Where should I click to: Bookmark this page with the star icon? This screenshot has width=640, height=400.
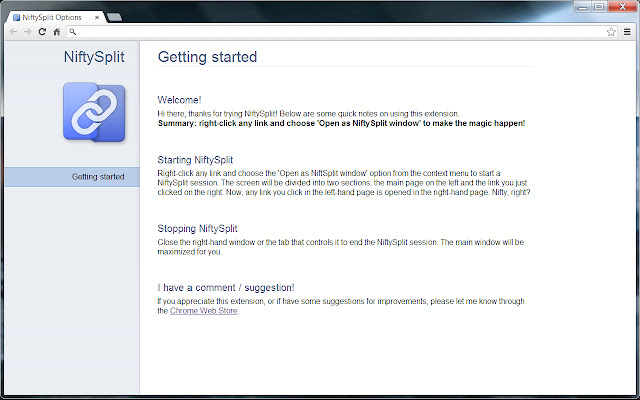(611, 32)
